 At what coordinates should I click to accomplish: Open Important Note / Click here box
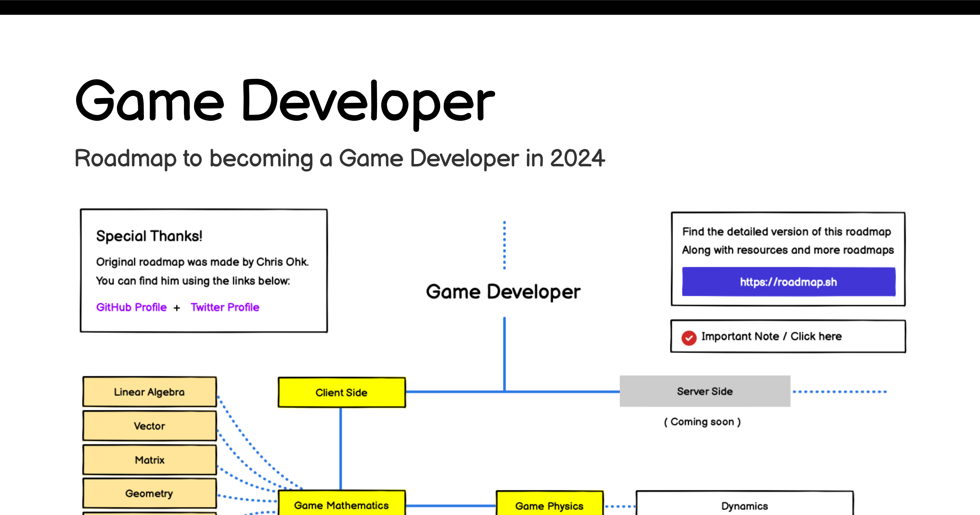788,336
